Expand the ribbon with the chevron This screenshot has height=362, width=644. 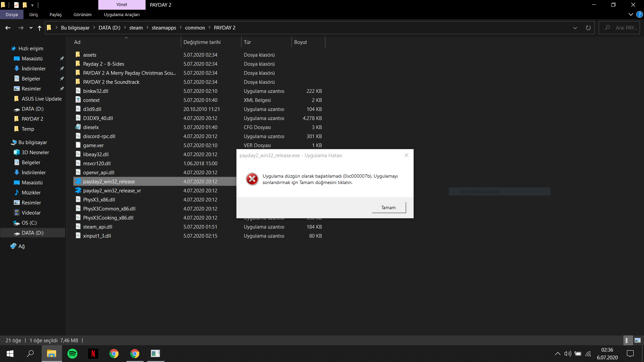pos(631,15)
